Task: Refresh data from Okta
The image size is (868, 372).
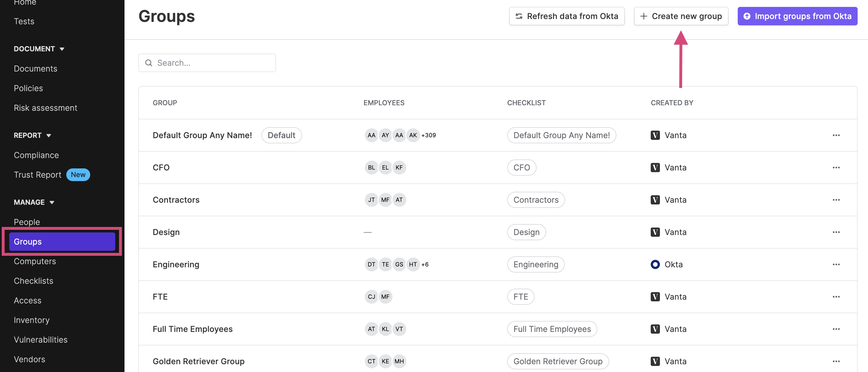Action: pyautogui.click(x=567, y=16)
